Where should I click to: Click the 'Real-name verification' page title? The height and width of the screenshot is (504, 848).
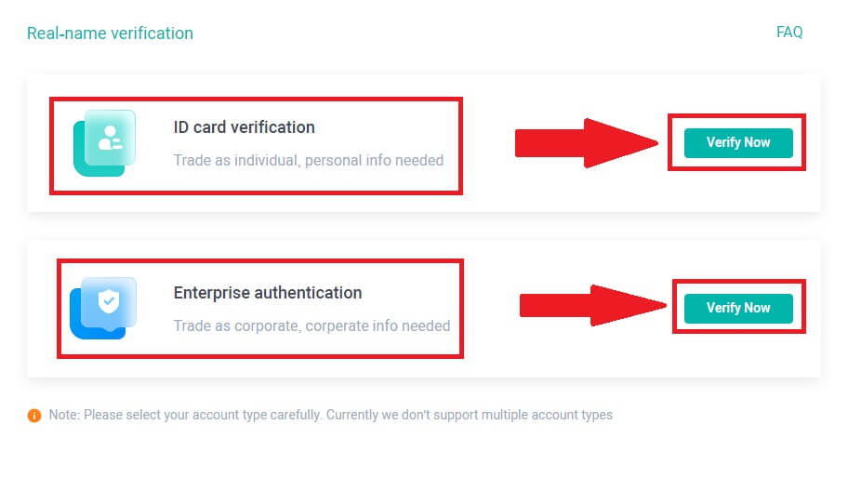click(110, 33)
